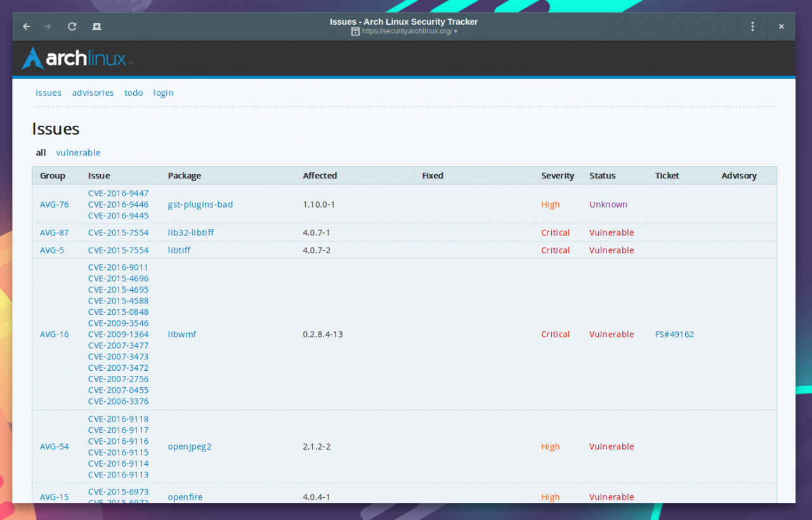The image size is (812, 520).
Task: Switch to the vulnerable issues filter
Action: click(x=78, y=152)
